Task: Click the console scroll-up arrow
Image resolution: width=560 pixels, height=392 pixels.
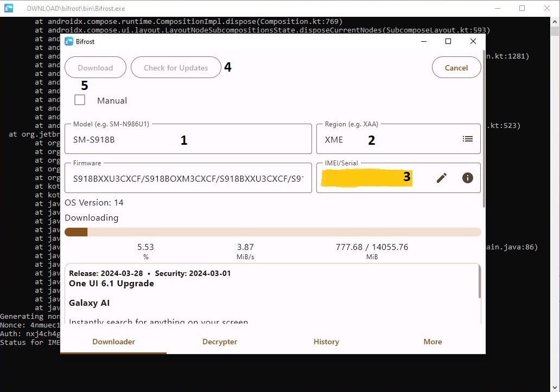Action: [555, 21]
